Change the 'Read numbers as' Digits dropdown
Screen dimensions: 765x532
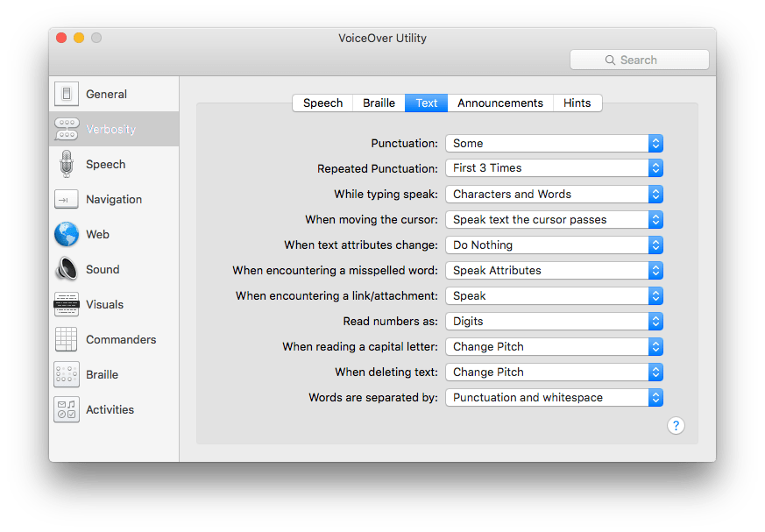point(554,321)
